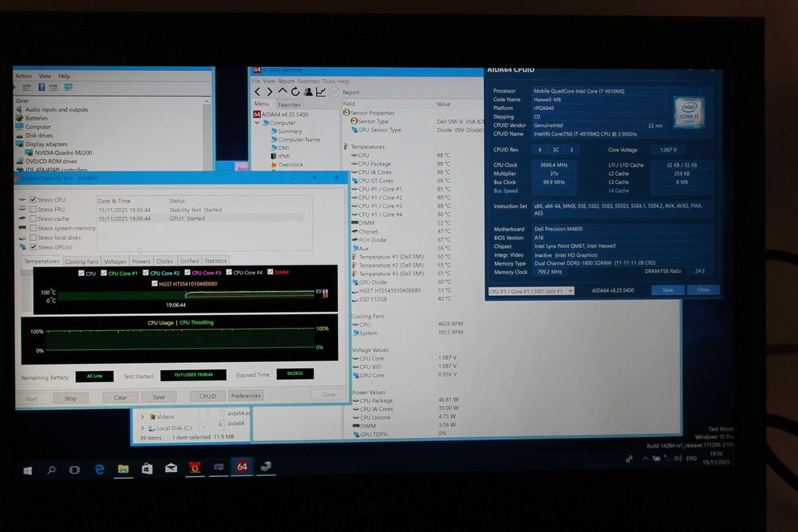The width and height of the screenshot is (798, 532).
Task: Open File Explorer from taskbar
Action: [123, 469]
